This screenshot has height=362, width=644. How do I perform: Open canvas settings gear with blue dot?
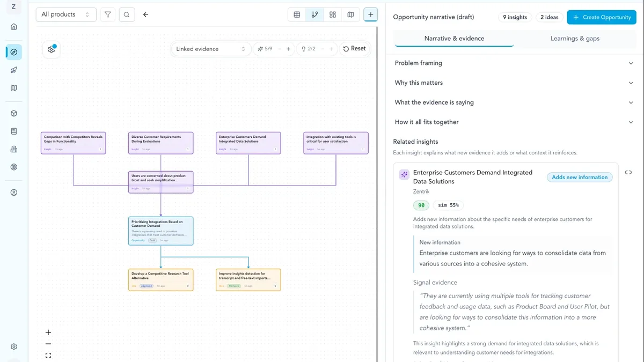point(52,49)
